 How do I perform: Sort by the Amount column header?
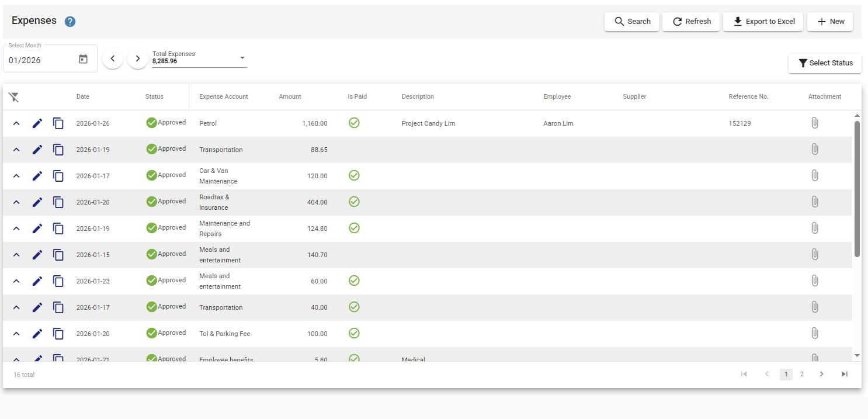point(290,96)
